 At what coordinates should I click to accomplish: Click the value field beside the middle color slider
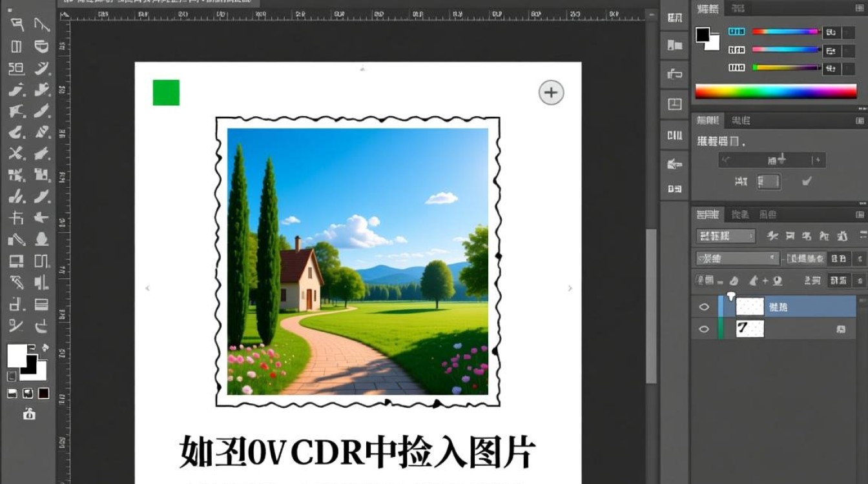click(832, 50)
